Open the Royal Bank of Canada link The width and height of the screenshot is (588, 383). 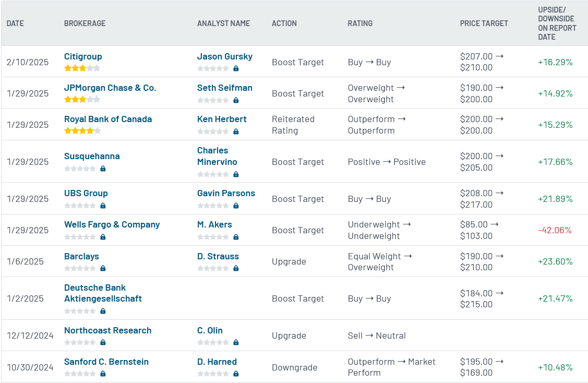[x=108, y=119]
